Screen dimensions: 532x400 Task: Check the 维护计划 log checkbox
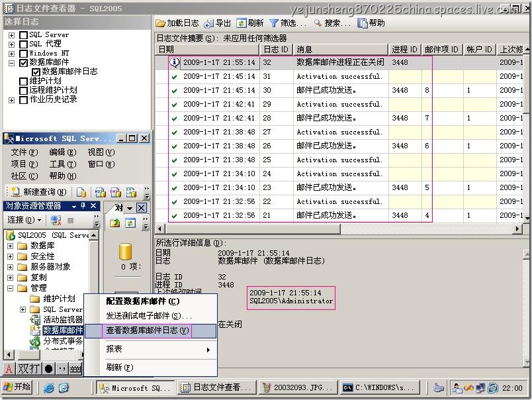(23, 81)
